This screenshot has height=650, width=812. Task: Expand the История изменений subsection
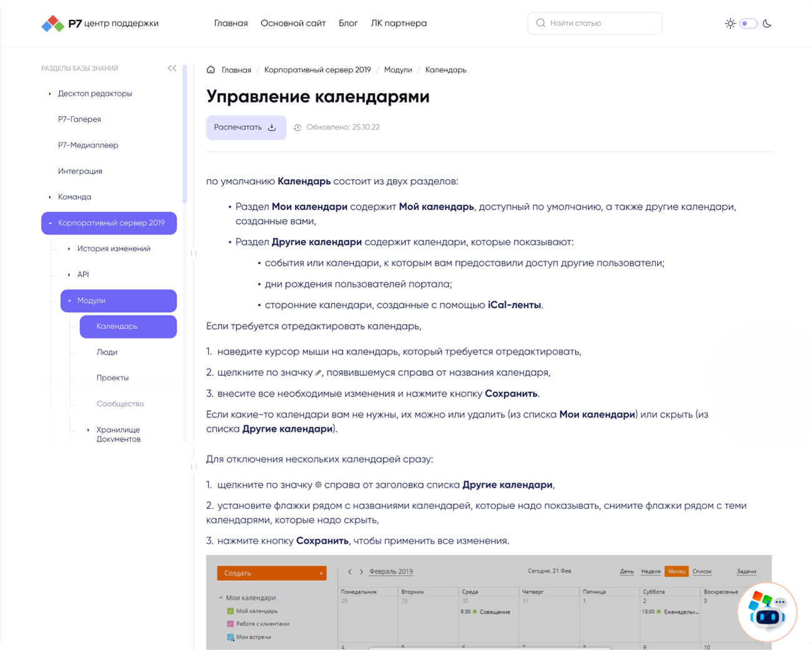pos(69,249)
